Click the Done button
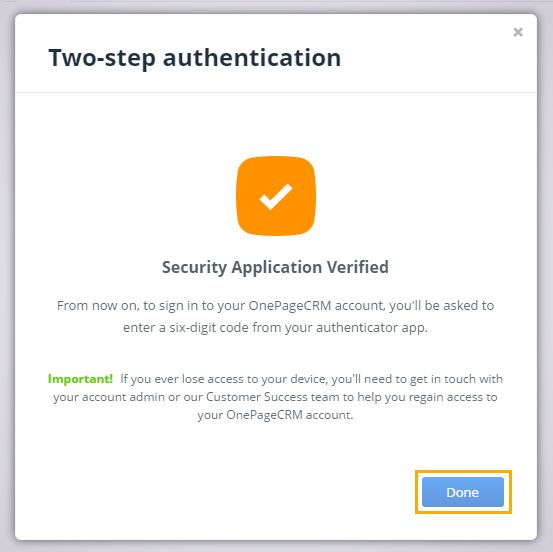This screenshot has height=552, width=553. (x=463, y=492)
